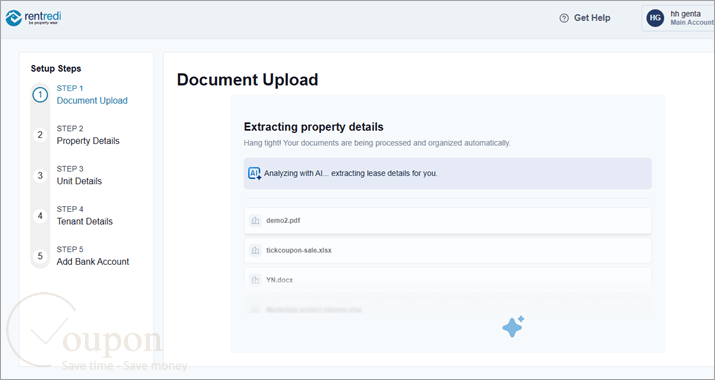
Task: Click the file icon beside demo2.pdf
Action: point(255,221)
